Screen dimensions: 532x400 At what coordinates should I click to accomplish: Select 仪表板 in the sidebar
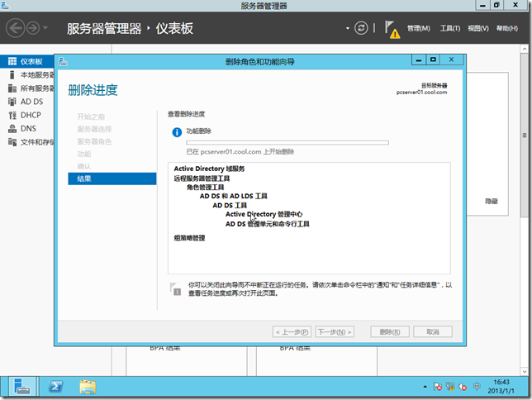click(27, 61)
